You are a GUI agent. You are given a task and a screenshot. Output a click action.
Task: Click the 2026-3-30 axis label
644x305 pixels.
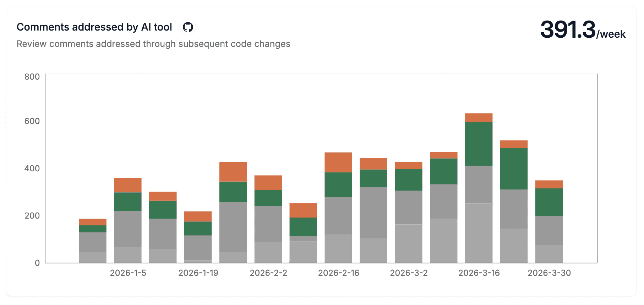pyautogui.click(x=549, y=273)
